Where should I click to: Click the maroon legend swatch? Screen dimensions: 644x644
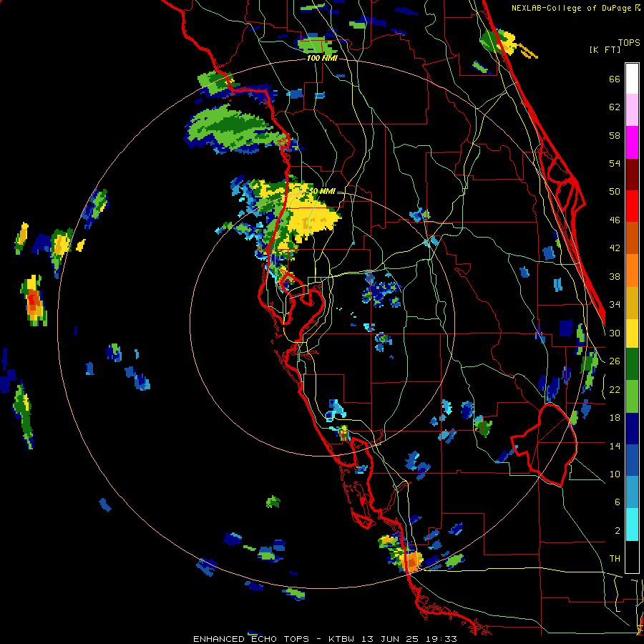(632, 174)
